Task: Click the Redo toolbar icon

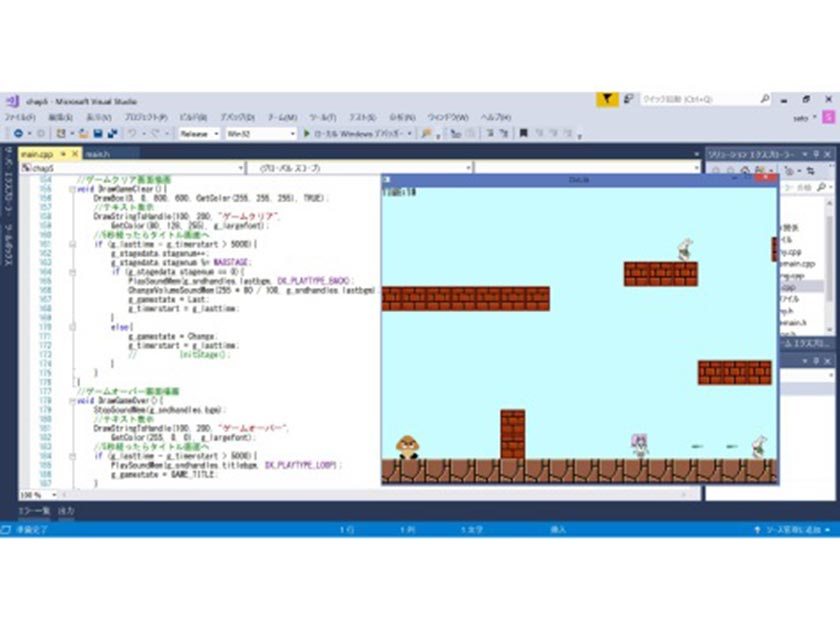Action: click(x=155, y=133)
